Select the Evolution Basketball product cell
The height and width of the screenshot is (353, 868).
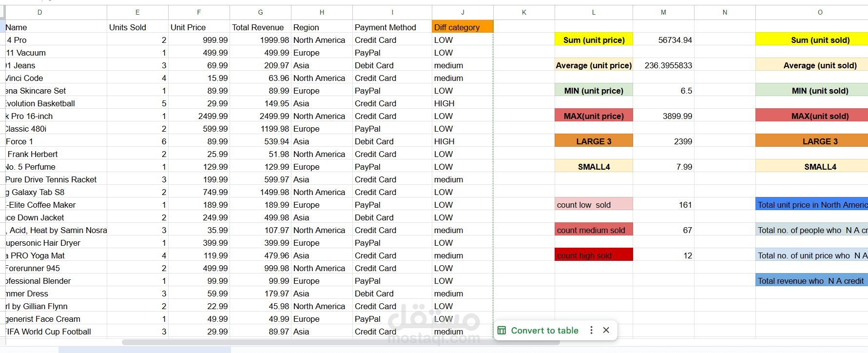[x=56, y=103]
